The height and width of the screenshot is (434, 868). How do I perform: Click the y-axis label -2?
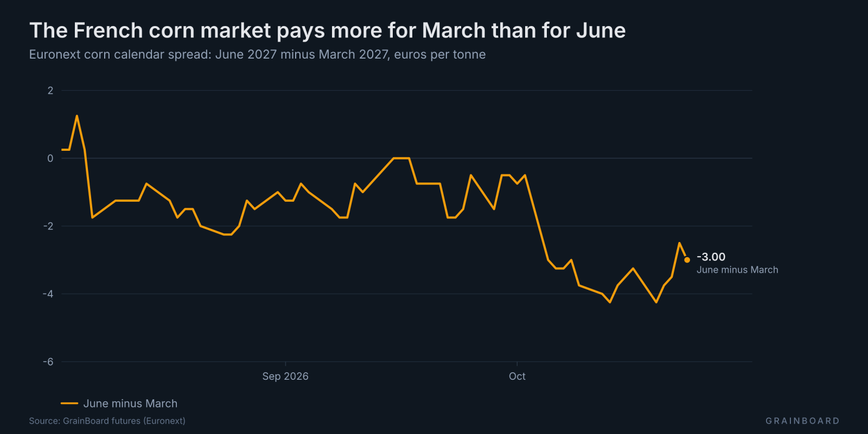point(48,226)
